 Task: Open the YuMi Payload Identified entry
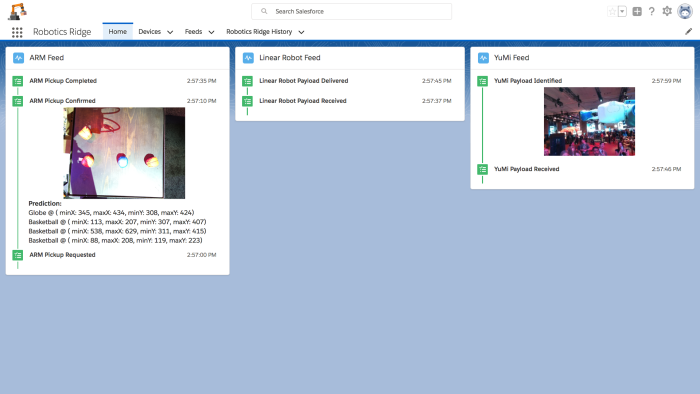528,81
